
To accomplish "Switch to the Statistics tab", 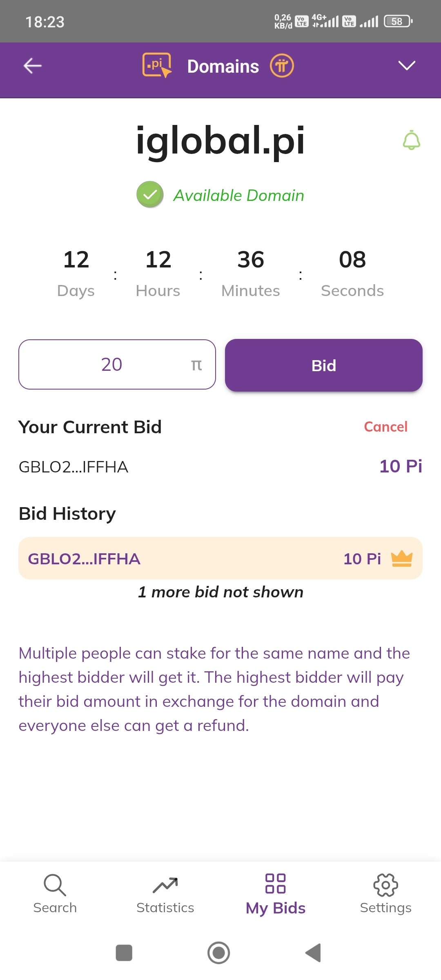I will (x=165, y=893).
